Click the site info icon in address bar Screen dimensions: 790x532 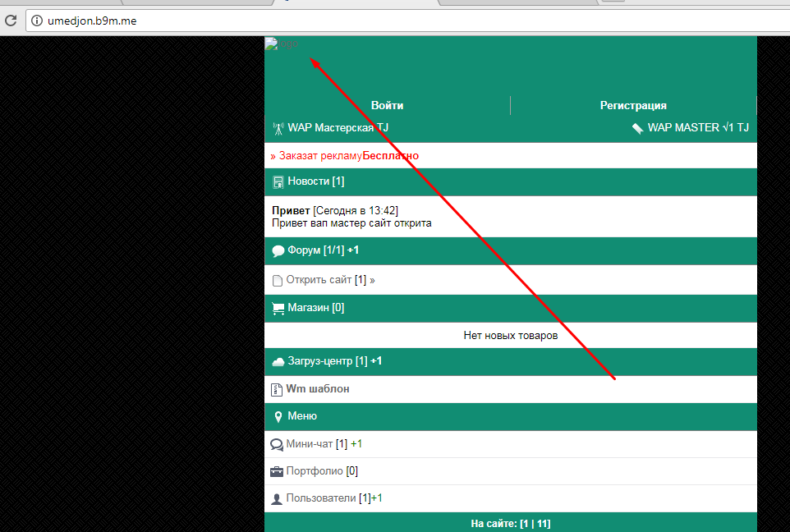click(37, 21)
